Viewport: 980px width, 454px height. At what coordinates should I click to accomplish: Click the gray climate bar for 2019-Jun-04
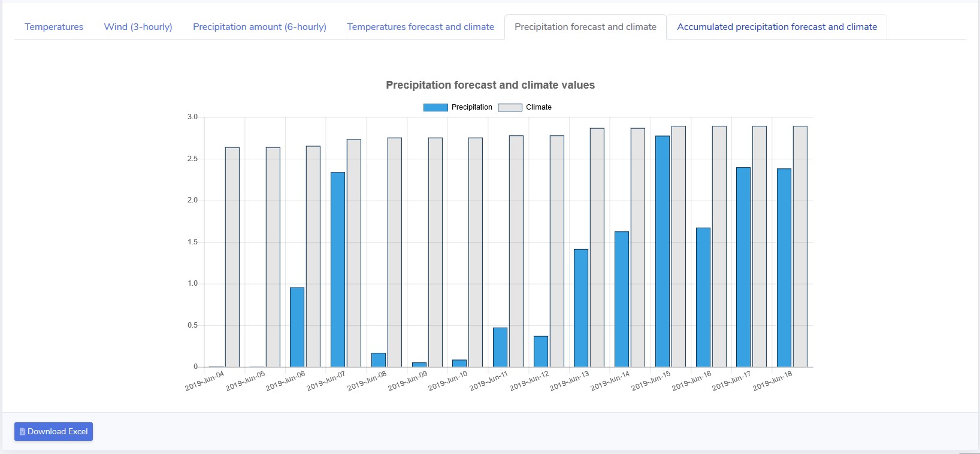click(x=232, y=258)
